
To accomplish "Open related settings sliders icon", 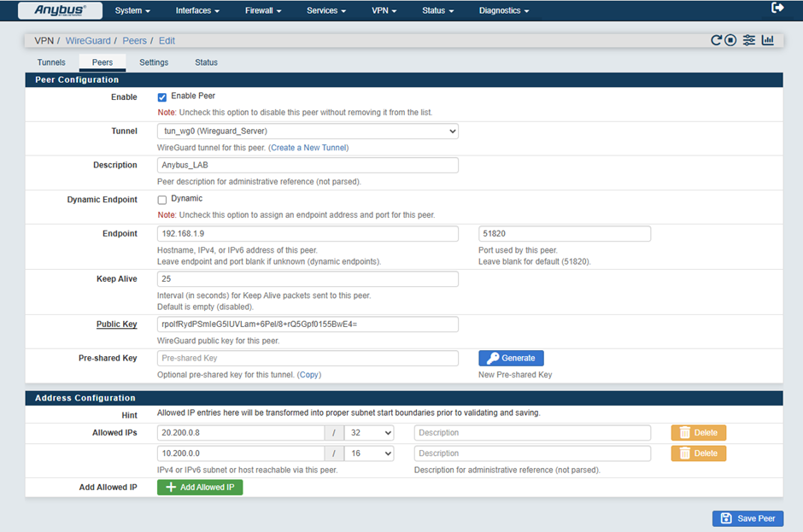I will coord(749,40).
